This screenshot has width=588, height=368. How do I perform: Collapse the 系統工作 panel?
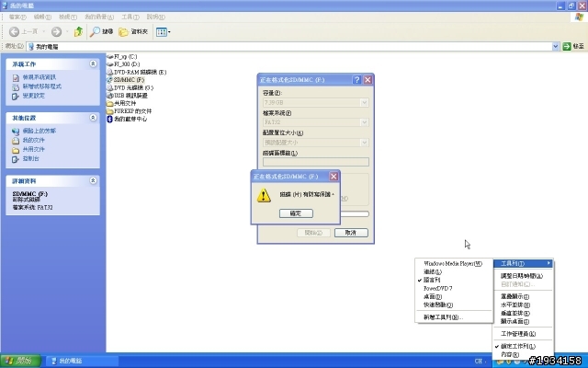(93, 64)
